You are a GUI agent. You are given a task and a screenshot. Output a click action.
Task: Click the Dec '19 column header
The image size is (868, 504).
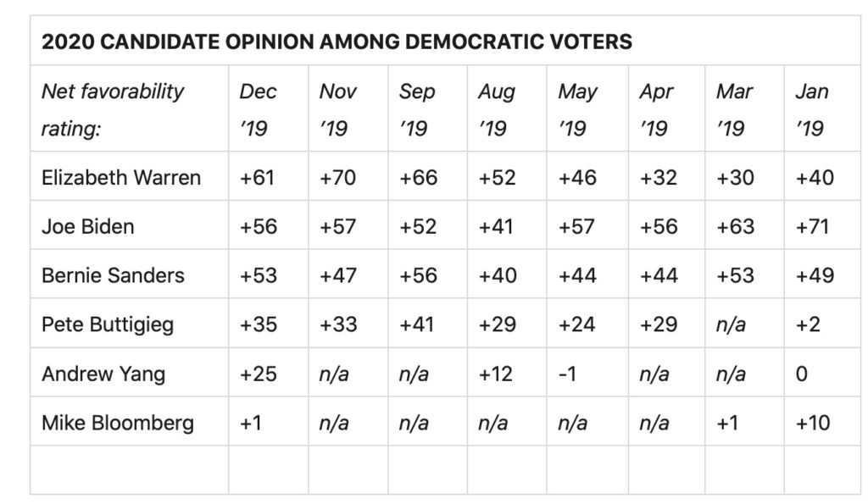coord(258,109)
